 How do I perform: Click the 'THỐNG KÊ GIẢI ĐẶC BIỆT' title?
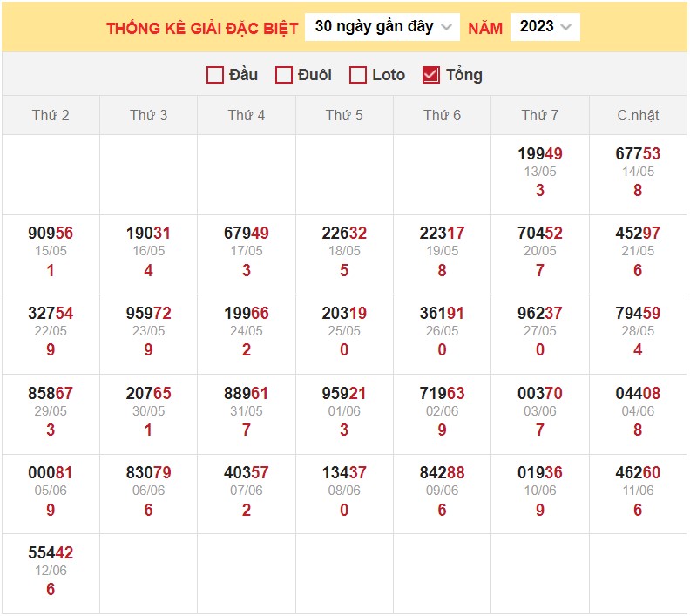[202, 28]
